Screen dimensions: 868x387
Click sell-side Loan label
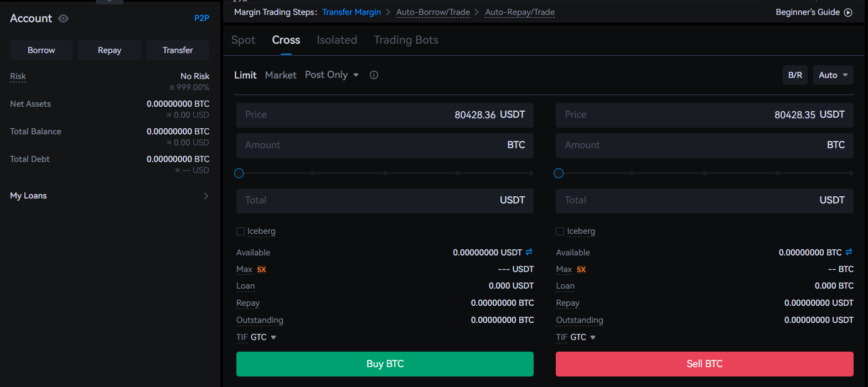click(565, 286)
